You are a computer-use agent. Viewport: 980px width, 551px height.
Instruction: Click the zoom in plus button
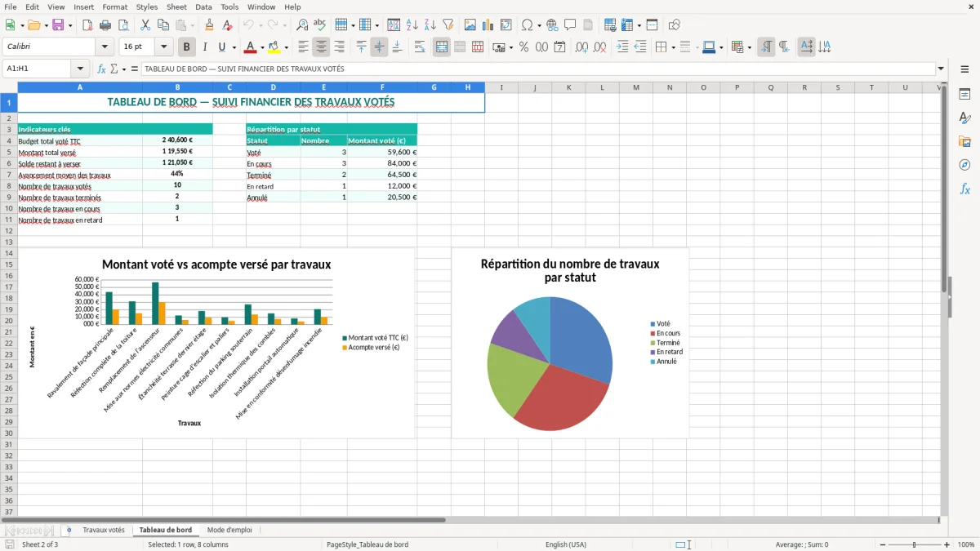point(947,544)
